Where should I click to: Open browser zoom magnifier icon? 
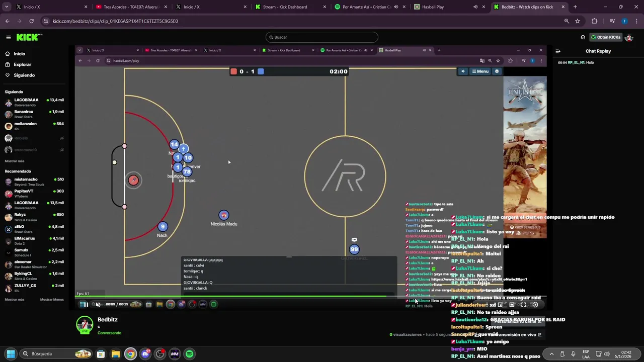pyautogui.click(x=567, y=21)
